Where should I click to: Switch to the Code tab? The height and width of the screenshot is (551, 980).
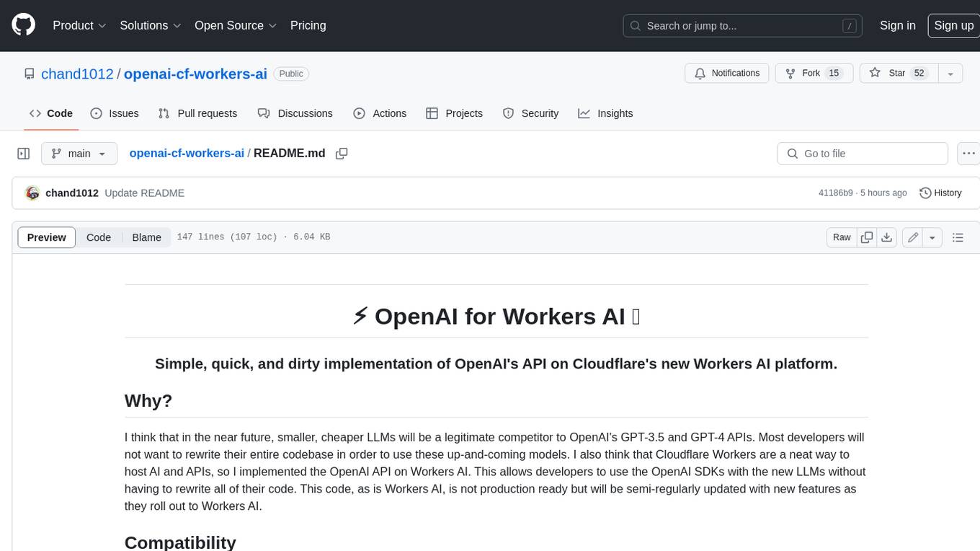(50, 113)
